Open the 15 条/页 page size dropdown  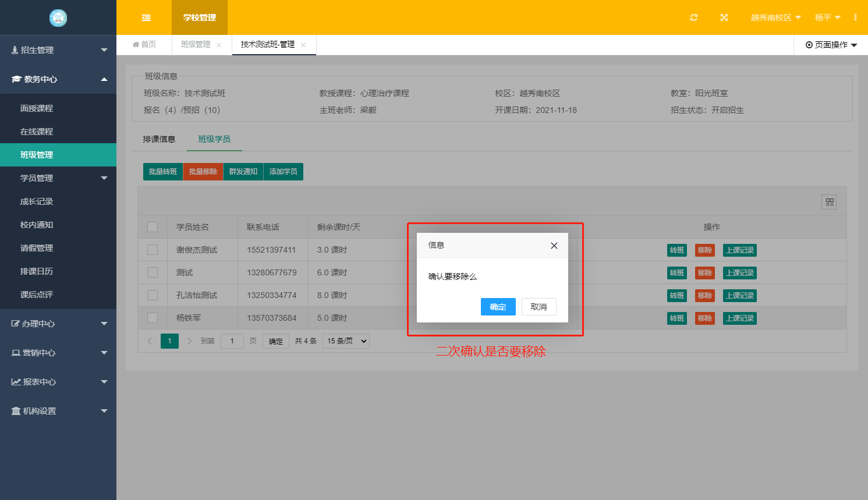coord(347,341)
